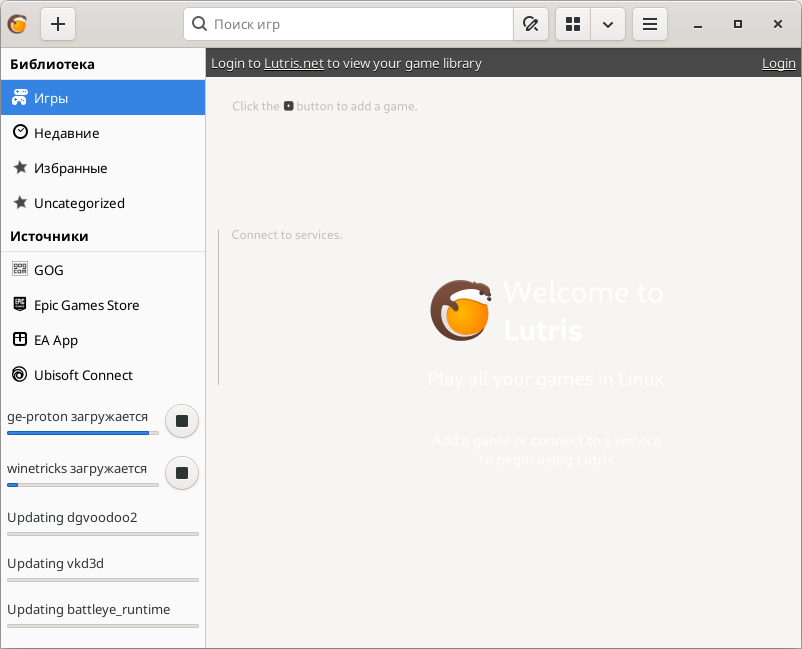This screenshot has height=649, width=802.
Task: Click the star icon beside Uncategorized
Action: pos(20,202)
